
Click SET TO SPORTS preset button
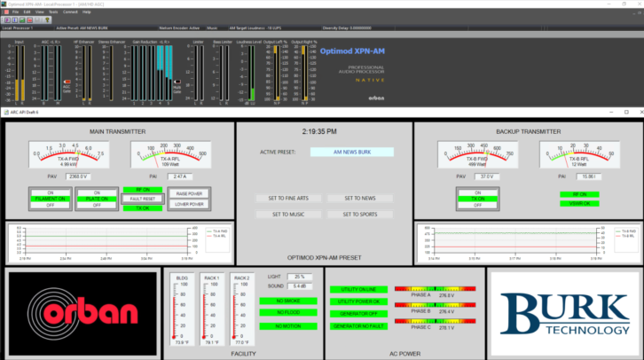pyautogui.click(x=360, y=215)
